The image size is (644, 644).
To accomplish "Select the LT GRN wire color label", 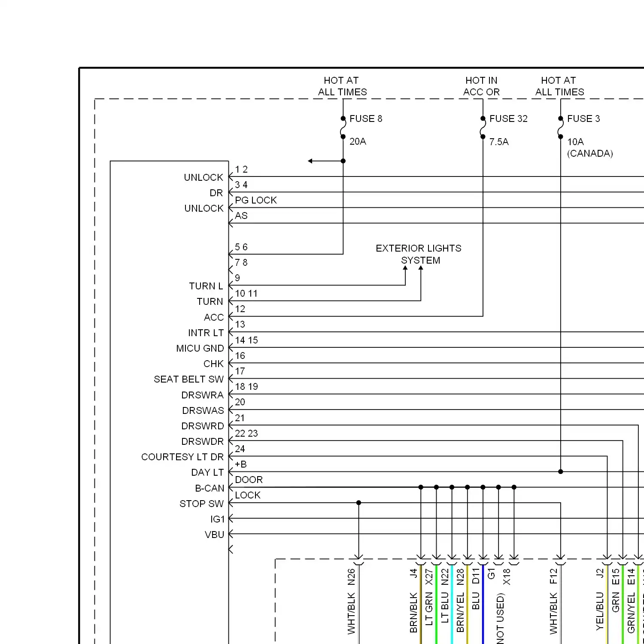I will 429,609.
